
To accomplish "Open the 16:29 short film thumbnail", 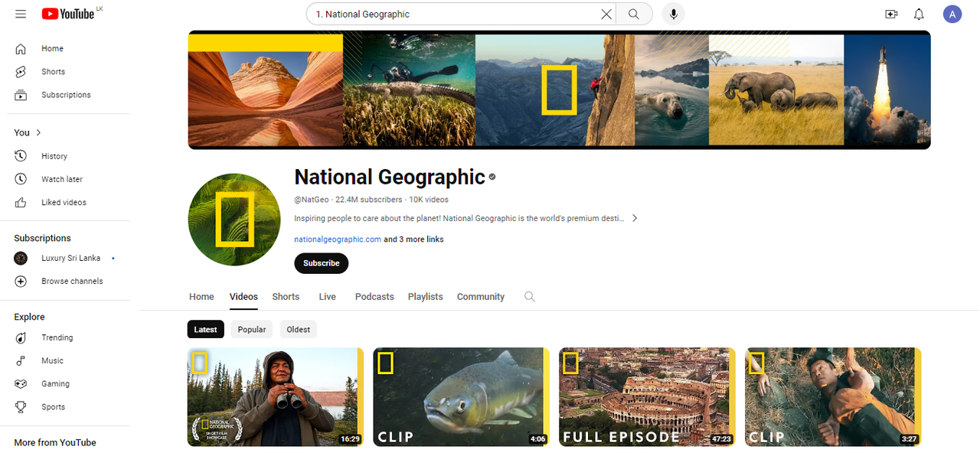I will click(276, 397).
